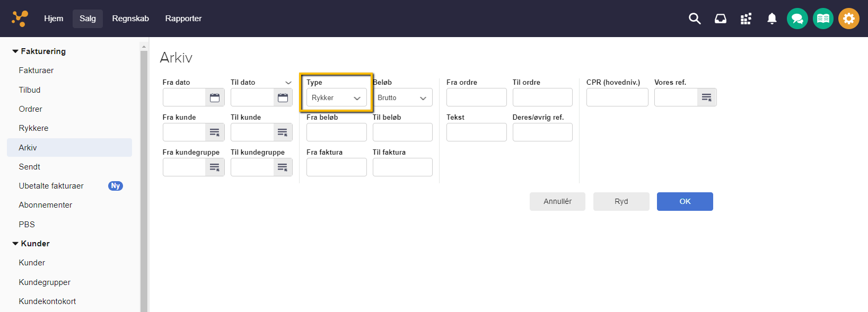The width and height of the screenshot is (868, 312).
Task: Open lookup list for Fra kunde
Action: click(x=215, y=132)
